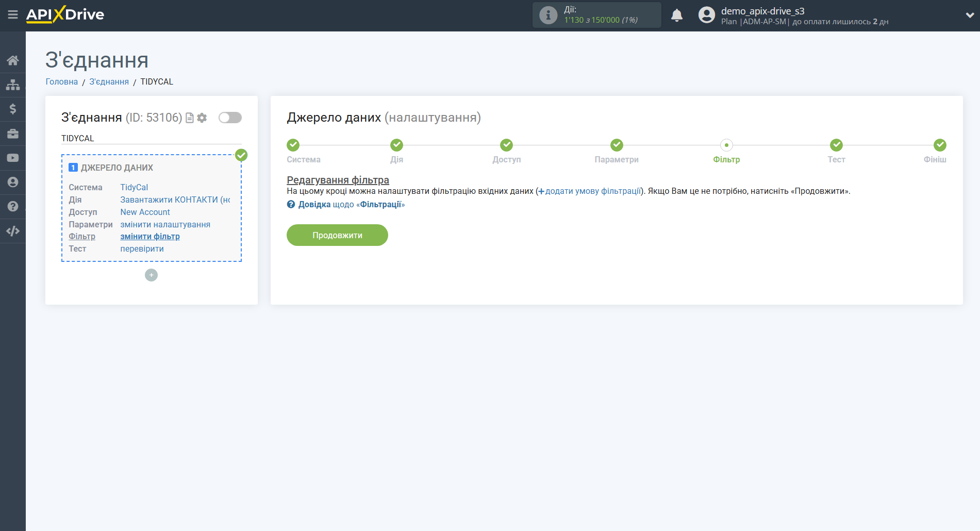Screen dimensions: 980x531
Task: Open the Довідка щодо Фільтрації link
Action: point(346,205)
